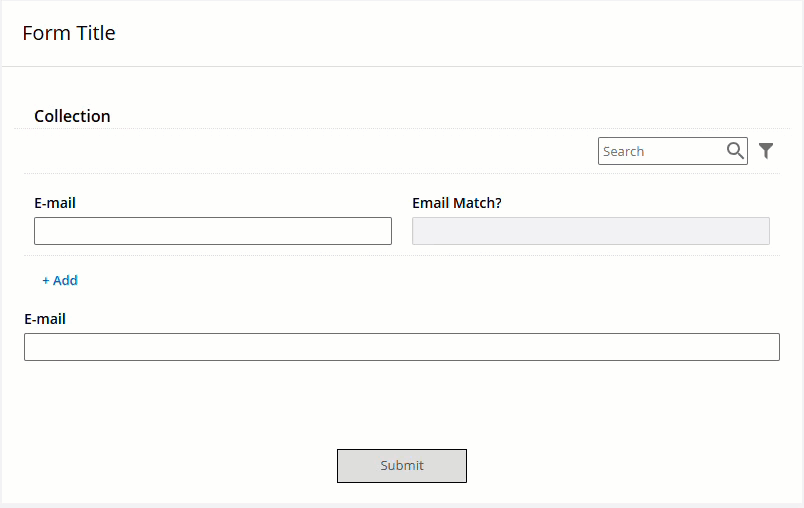This screenshot has height=508, width=804.
Task: Click the E-mail label inside the Collection row
Action: (x=55, y=203)
